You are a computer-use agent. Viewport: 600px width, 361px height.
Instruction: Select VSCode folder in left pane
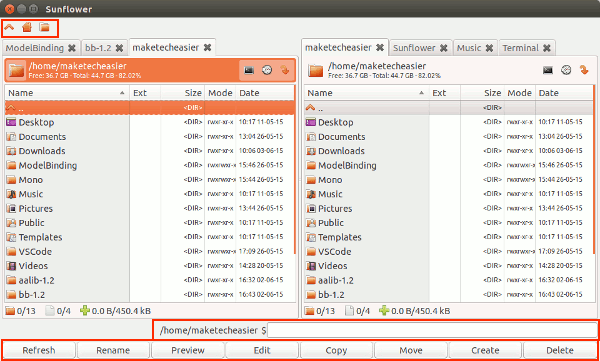click(149, 252)
